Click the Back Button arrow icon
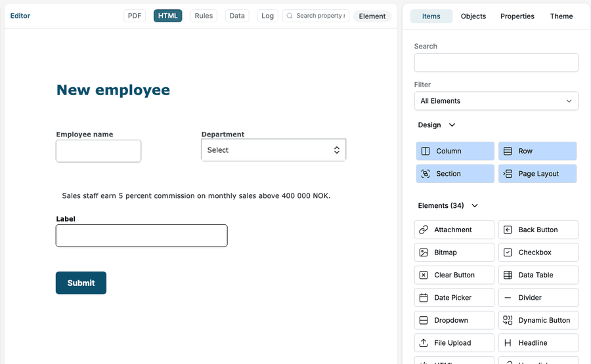591x364 pixels. click(508, 230)
